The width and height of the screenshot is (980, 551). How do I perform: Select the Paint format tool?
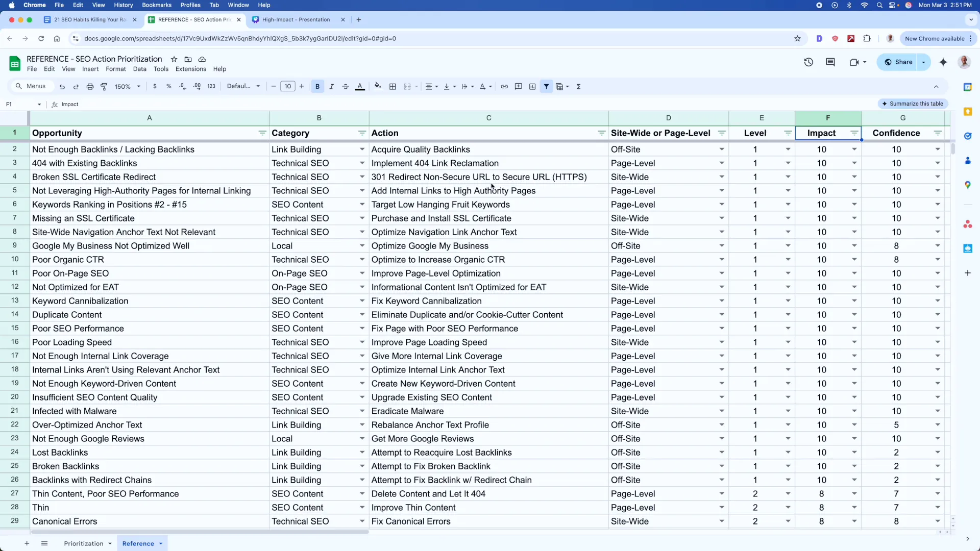104,86
